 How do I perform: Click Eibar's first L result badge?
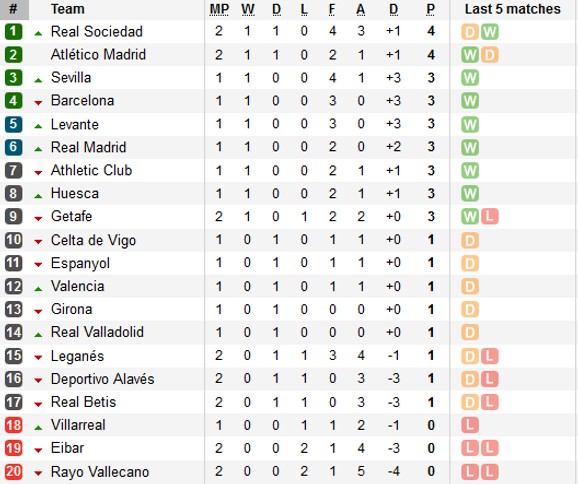pyautogui.click(x=470, y=448)
